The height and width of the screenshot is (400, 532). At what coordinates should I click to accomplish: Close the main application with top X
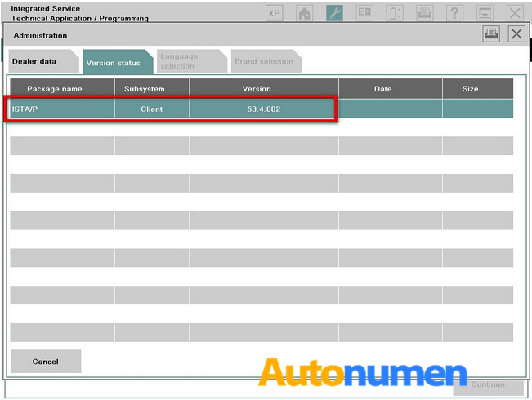tap(515, 14)
